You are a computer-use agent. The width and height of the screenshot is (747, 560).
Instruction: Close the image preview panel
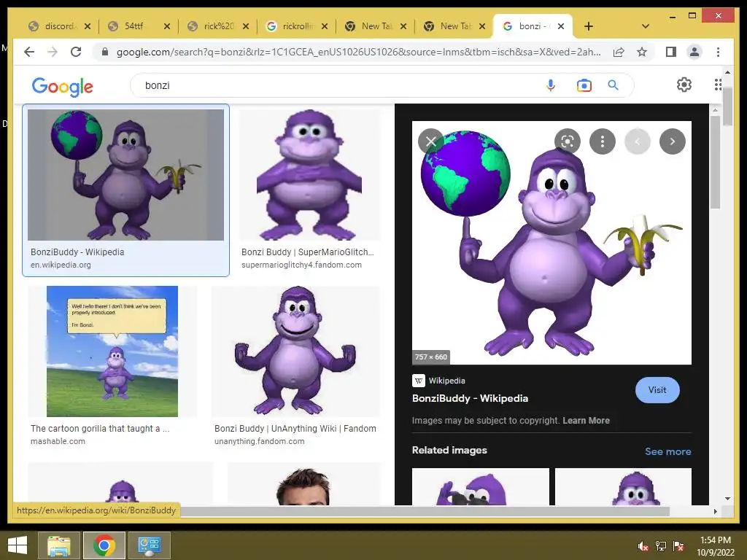[x=430, y=141]
